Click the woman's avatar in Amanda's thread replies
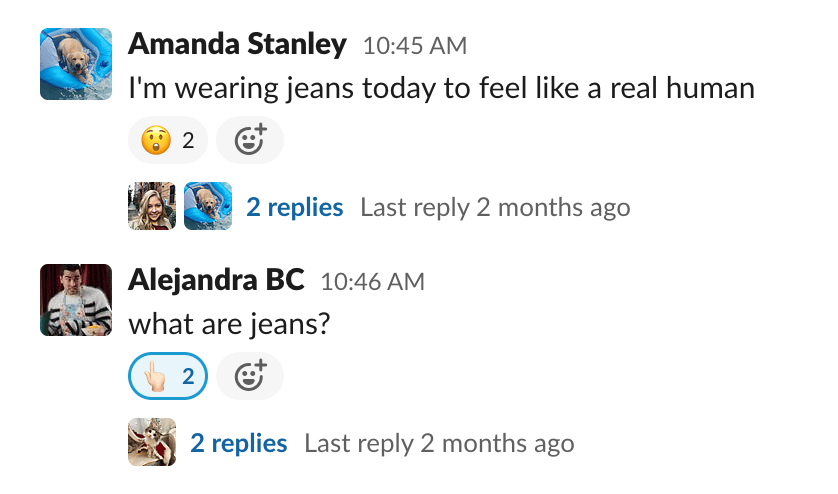This screenshot has height=494, width=838. click(152, 206)
